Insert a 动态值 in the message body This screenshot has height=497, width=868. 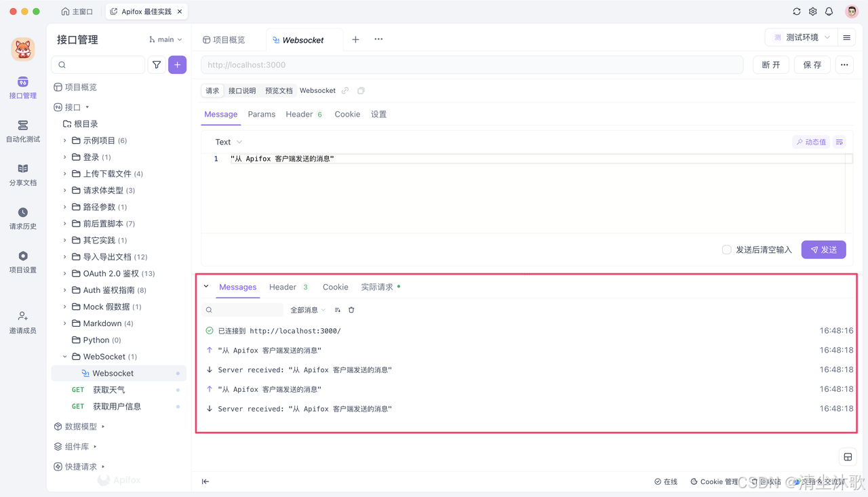coord(812,141)
